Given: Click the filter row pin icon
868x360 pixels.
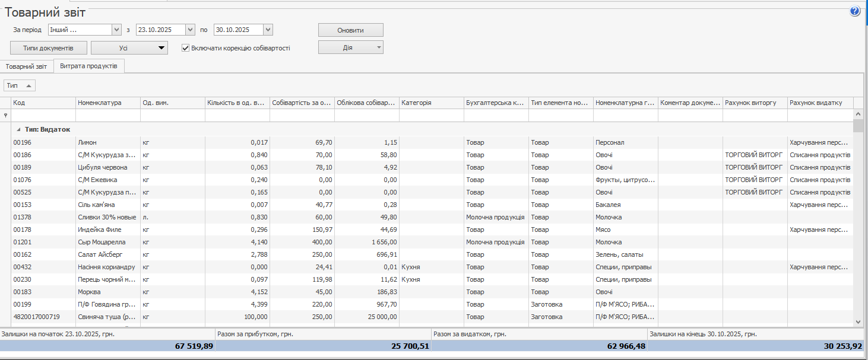Looking at the screenshot, I should click(6, 116).
